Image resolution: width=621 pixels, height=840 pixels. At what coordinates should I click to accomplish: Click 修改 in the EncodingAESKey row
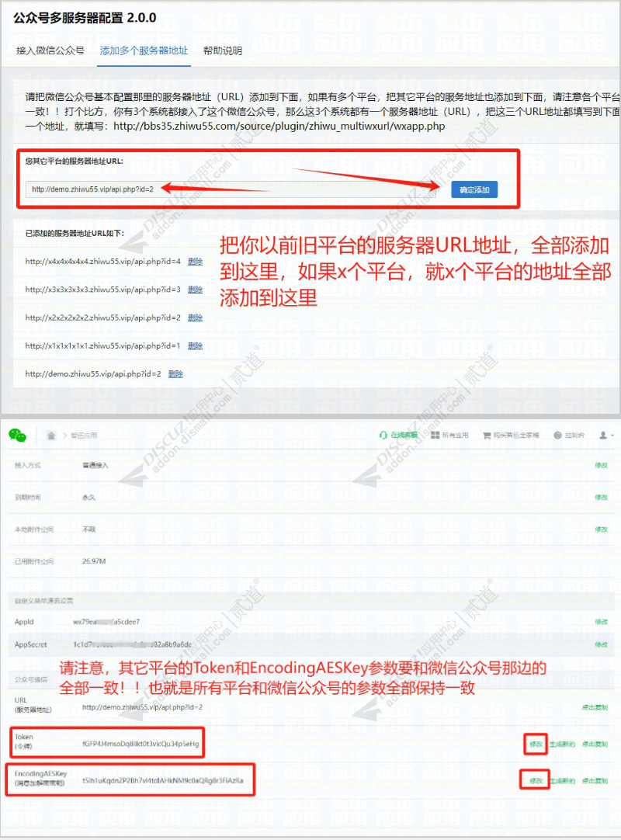pos(536,781)
